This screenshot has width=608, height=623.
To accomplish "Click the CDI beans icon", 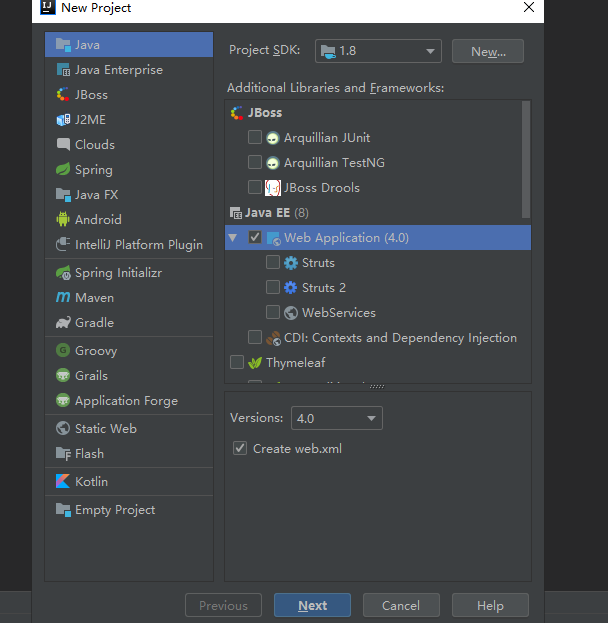I will tap(273, 338).
